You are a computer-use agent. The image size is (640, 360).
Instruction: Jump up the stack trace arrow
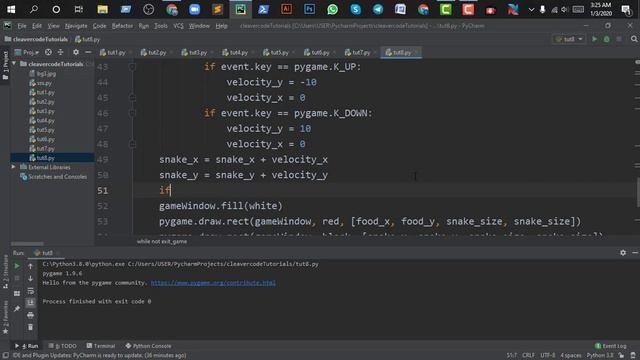[30, 266]
